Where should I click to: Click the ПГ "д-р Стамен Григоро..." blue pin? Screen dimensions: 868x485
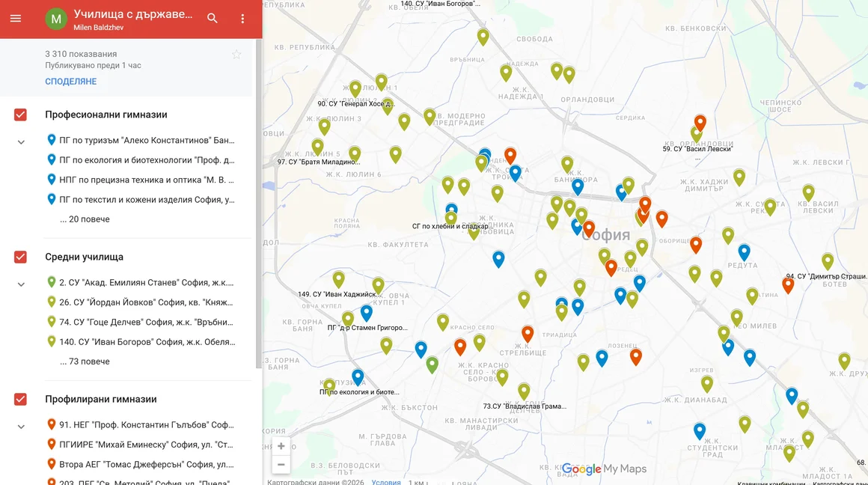(366, 313)
